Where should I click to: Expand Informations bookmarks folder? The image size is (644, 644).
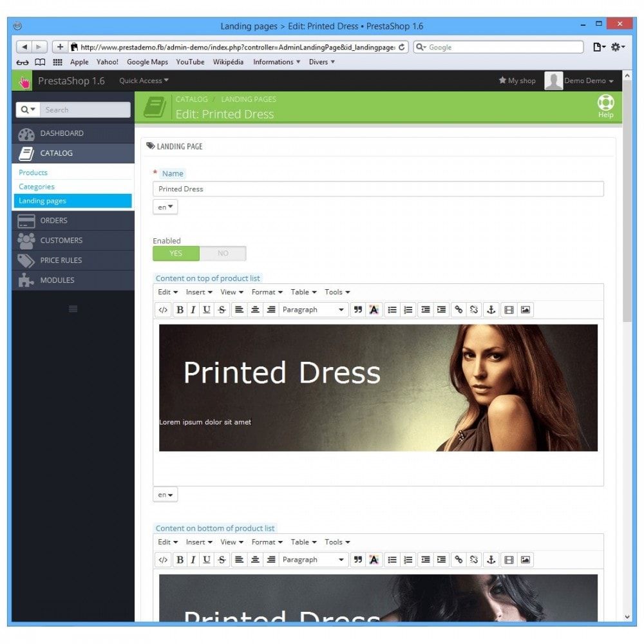tap(276, 62)
